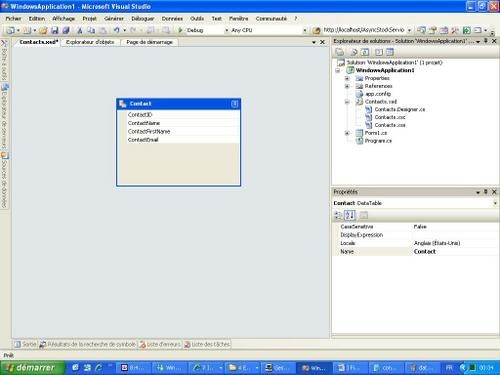500x375 pixels.
Task: Open the Any CPU platform dropdown
Action: click(x=305, y=30)
